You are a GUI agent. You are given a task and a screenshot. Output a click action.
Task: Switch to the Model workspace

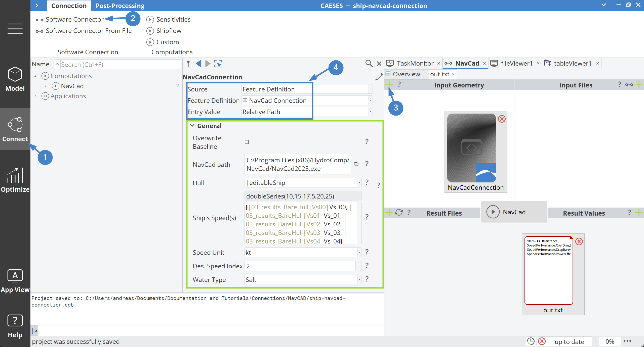15,79
